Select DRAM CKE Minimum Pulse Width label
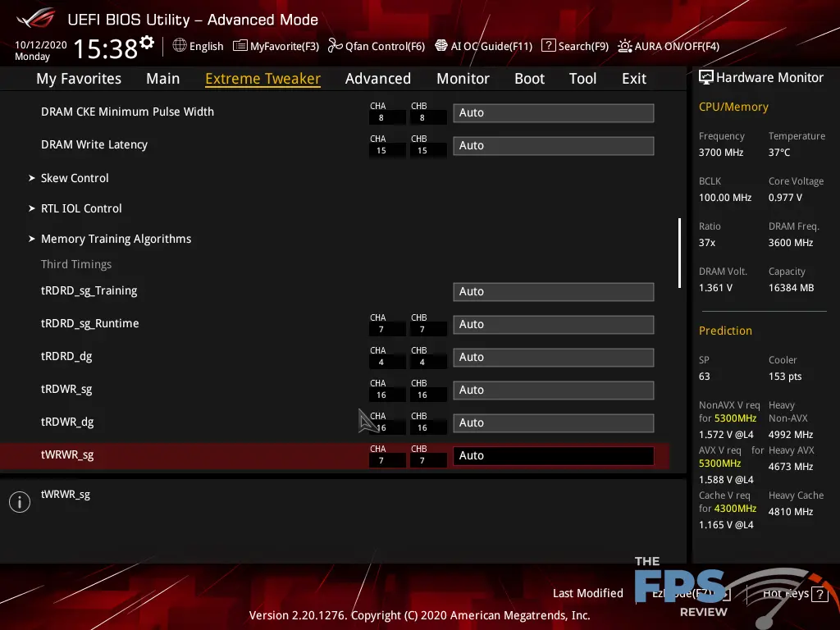This screenshot has width=840, height=630. (x=127, y=112)
